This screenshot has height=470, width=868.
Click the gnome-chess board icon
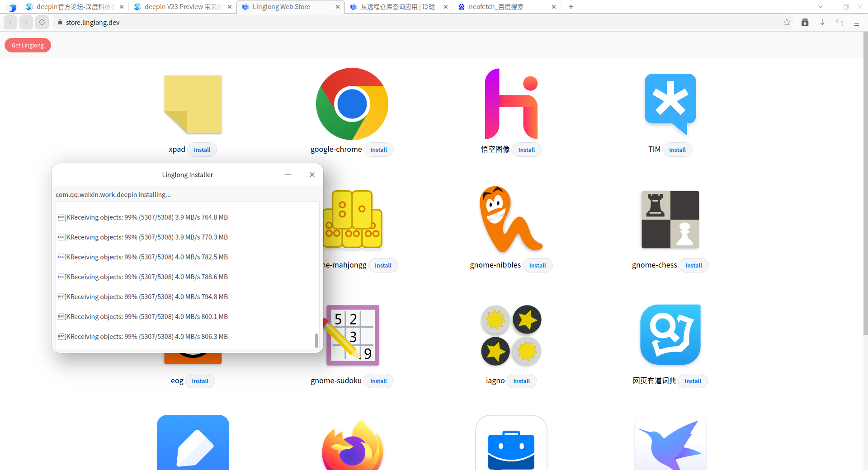[x=670, y=220]
